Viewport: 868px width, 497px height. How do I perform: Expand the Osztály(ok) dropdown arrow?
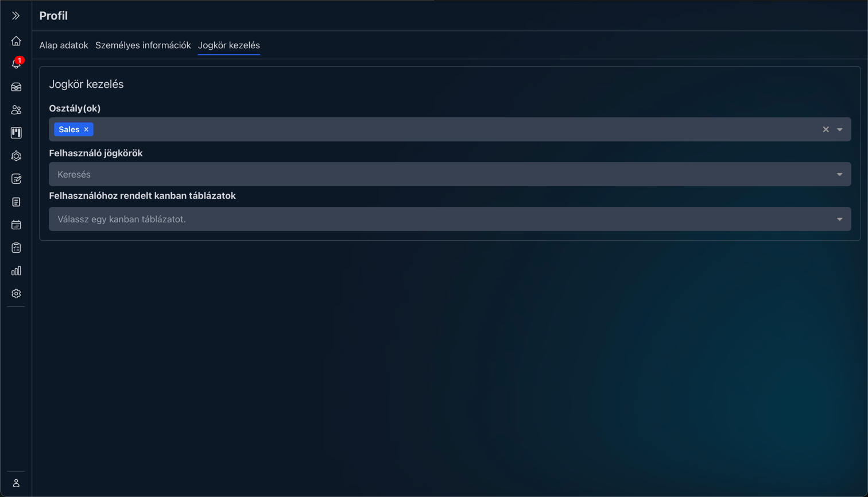[x=839, y=130]
